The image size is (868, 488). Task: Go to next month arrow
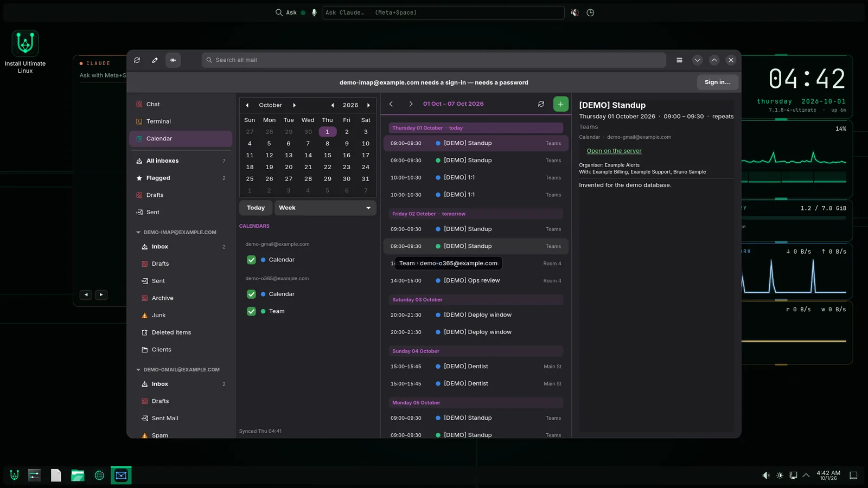295,105
